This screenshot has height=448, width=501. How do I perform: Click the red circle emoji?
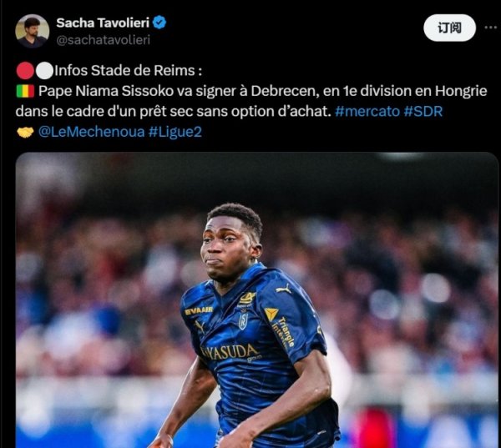click(25, 71)
